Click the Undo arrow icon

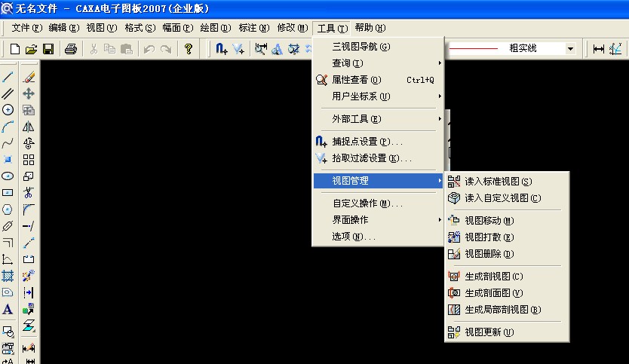(x=149, y=49)
